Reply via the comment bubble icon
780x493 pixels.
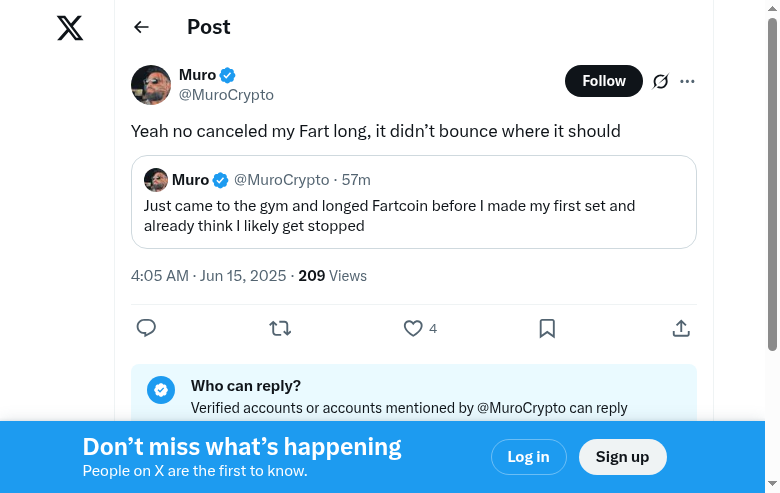[146, 328]
